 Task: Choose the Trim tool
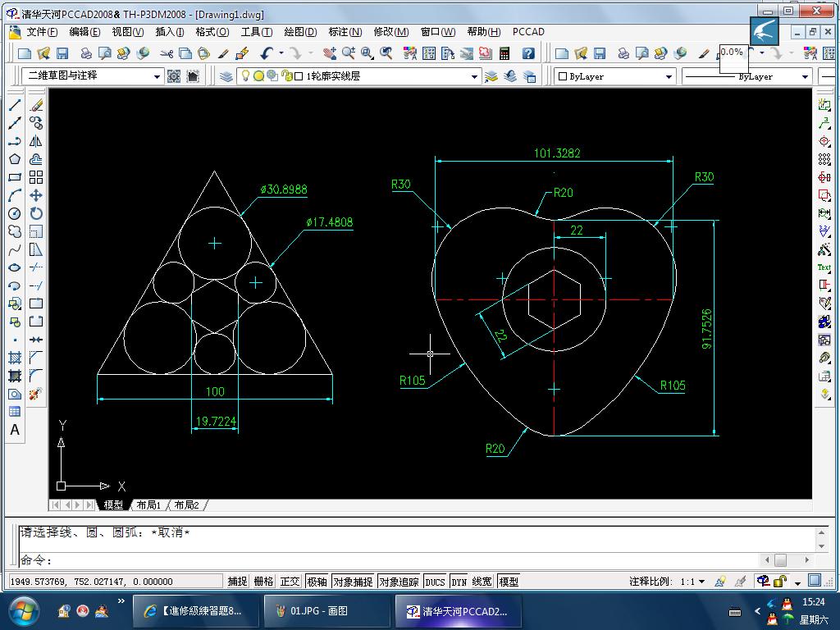(x=36, y=268)
